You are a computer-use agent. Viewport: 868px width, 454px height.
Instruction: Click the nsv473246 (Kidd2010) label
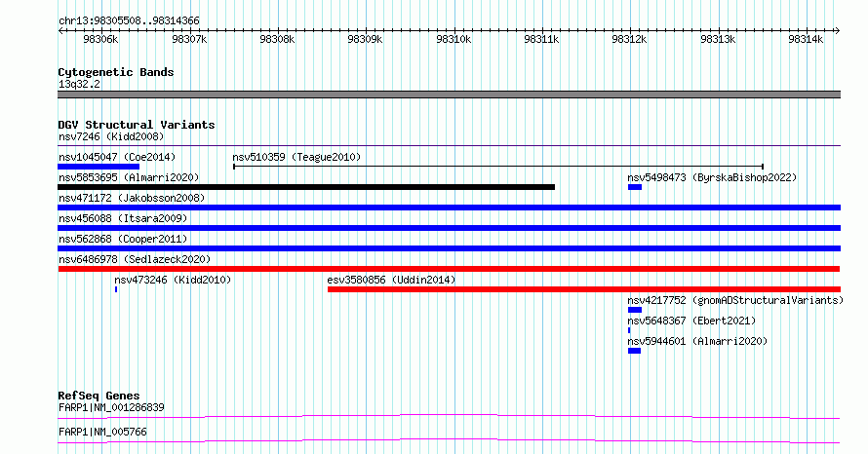(173, 280)
